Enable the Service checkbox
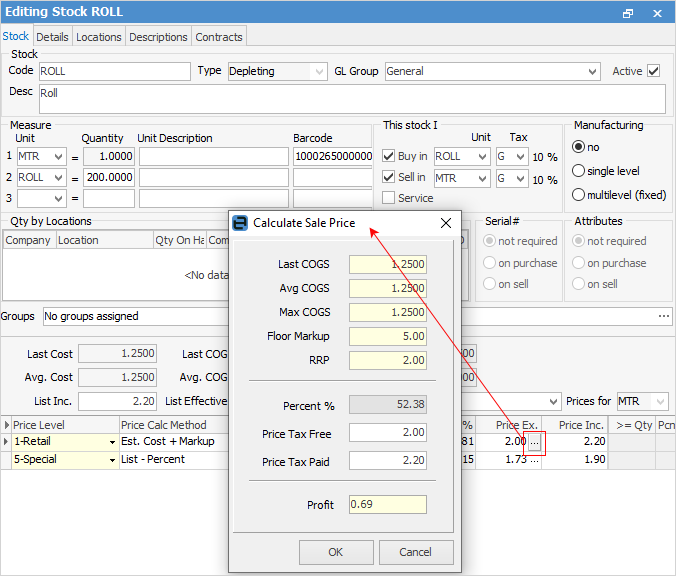Viewport: 676px width, 576px height. 389,198
